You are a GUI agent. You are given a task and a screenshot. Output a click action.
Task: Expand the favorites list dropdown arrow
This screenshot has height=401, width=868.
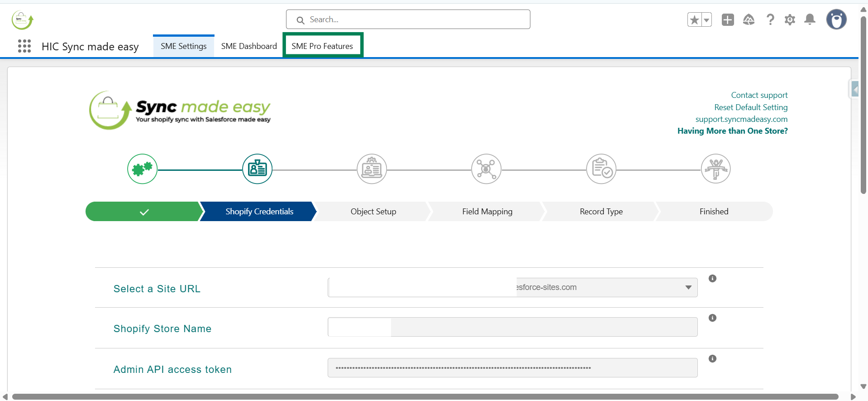[706, 20]
